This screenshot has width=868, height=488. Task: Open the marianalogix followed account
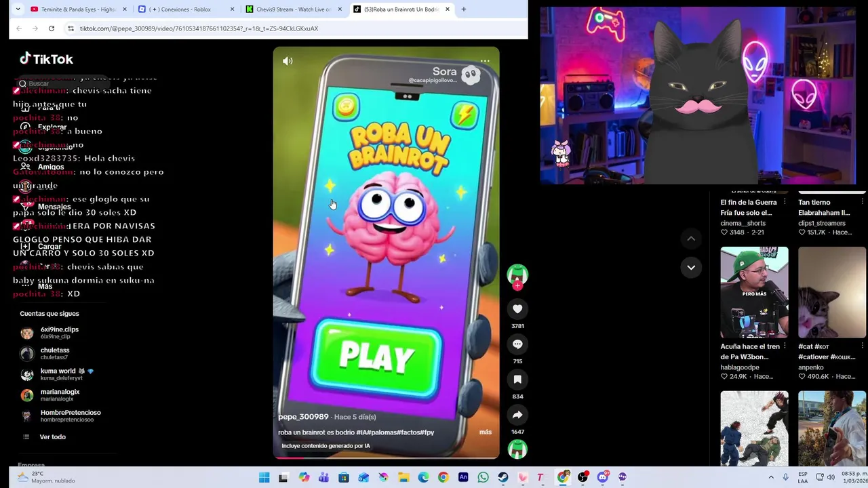[x=51, y=395]
